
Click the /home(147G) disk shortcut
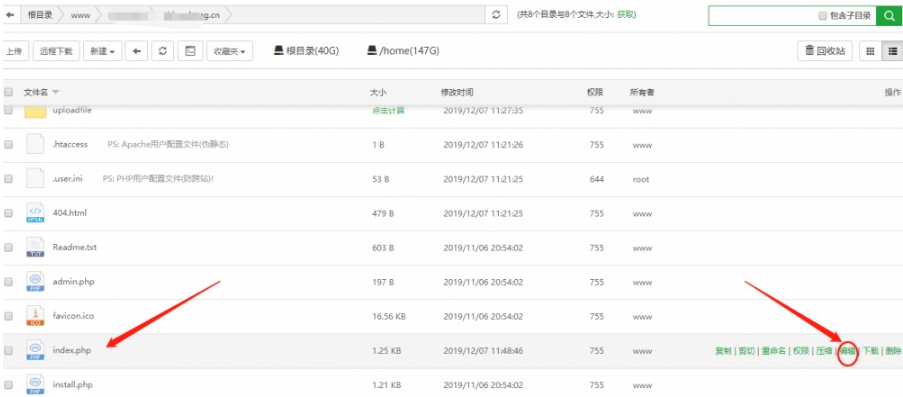[403, 51]
